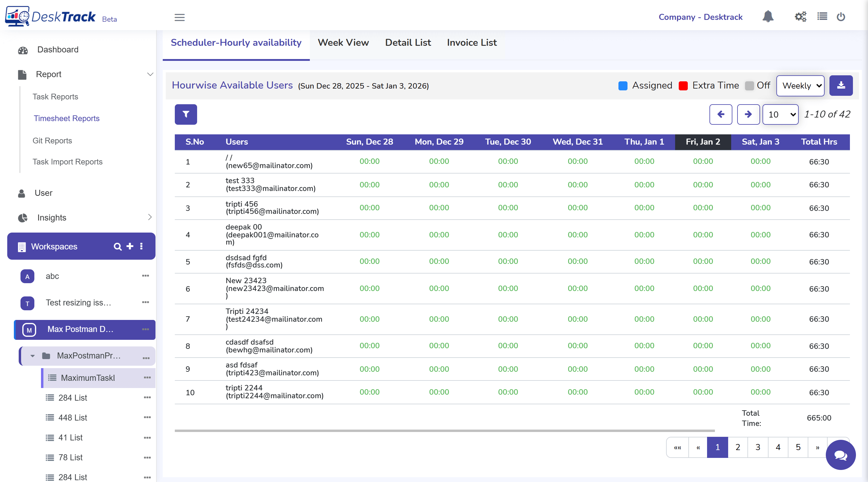Image resolution: width=868 pixels, height=482 pixels.
Task: Open the rows-per-page dropdown showing 10
Action: (780, 114)
